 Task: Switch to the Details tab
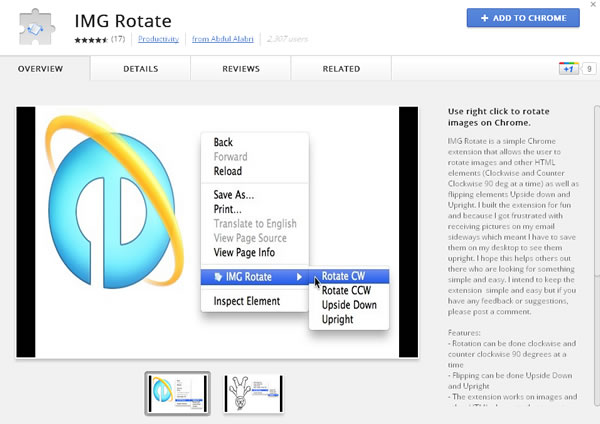(140, 69)
